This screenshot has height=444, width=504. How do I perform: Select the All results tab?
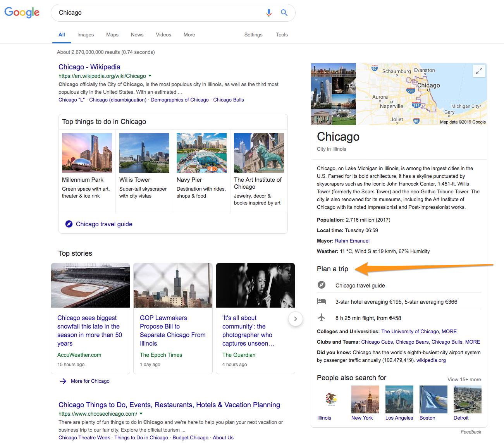[62, 35]
